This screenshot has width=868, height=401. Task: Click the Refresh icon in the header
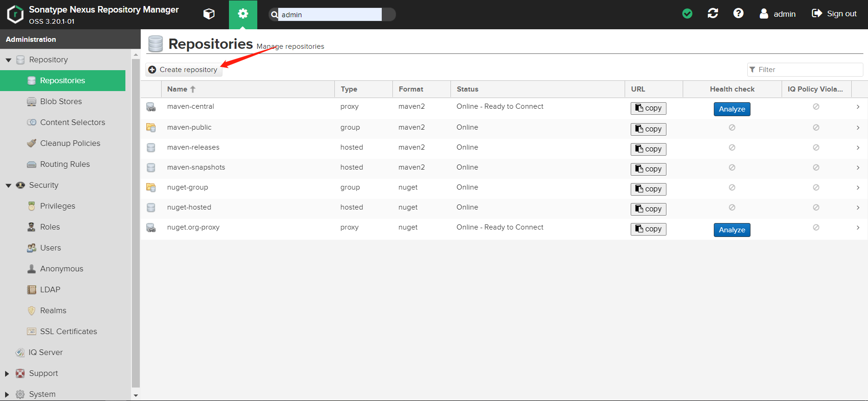[x=713, y=13]
